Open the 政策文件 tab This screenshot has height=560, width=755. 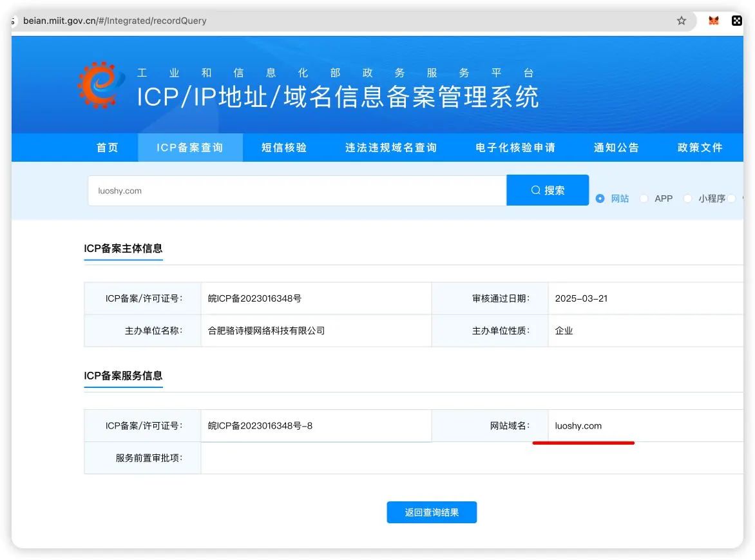tap(700, 148)
